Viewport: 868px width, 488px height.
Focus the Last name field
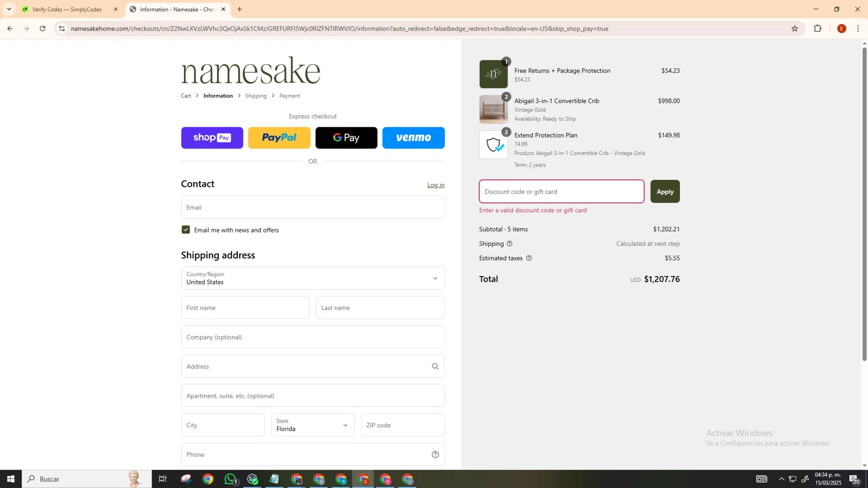click(x=380, y=308)
